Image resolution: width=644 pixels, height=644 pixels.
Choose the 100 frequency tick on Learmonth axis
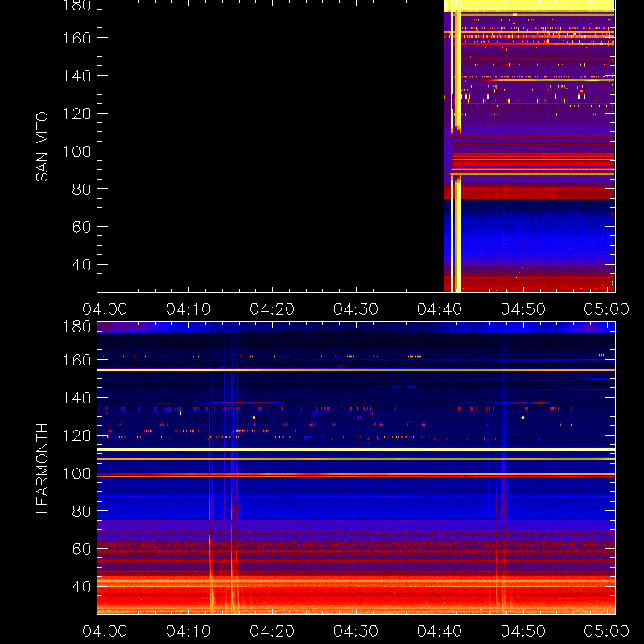[x=76, y=473]
